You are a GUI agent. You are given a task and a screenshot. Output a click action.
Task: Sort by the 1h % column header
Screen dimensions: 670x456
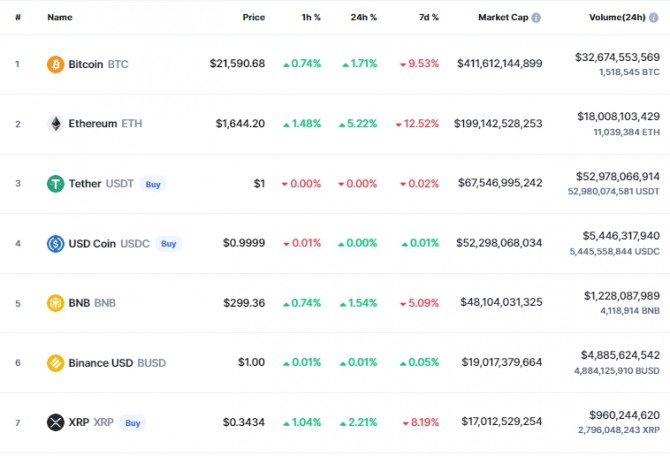point(311,17)
